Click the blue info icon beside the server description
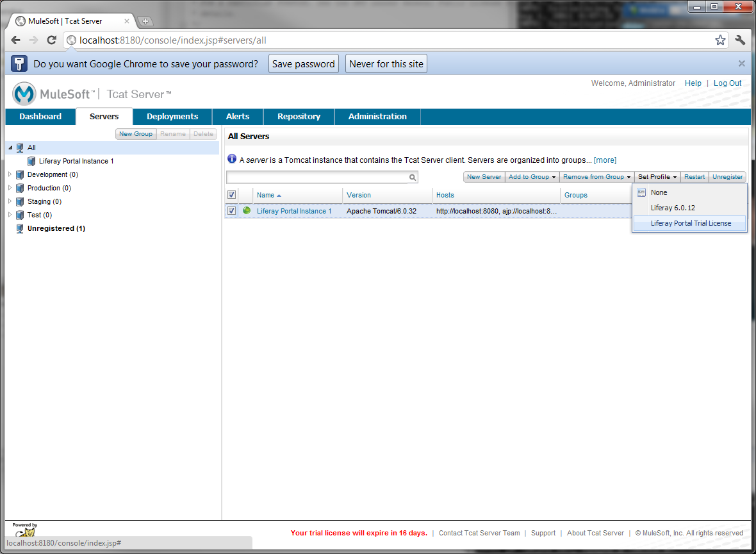The height and width of the screenshot is (554, 756). point(232,159)
